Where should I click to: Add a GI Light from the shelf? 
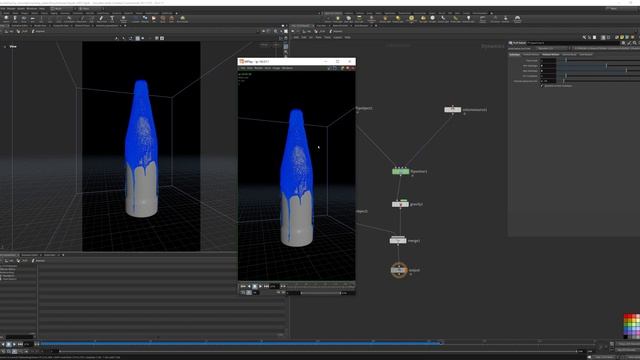[x=432, y=18]
